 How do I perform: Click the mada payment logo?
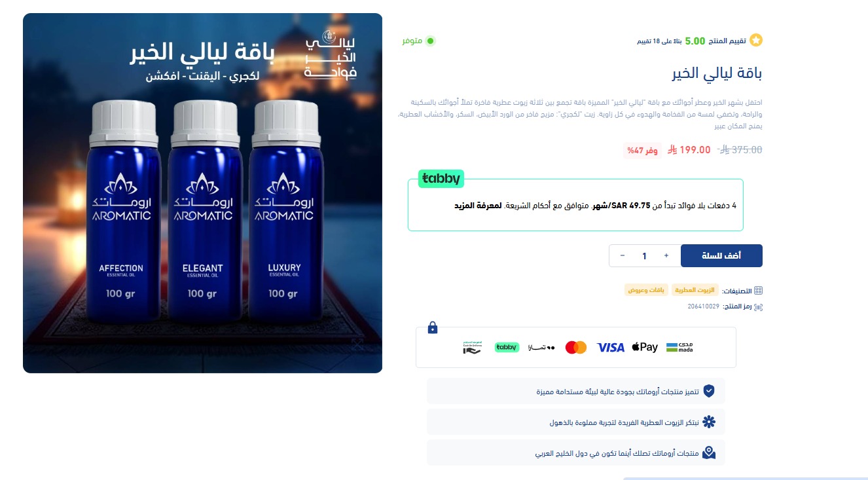click(x=679, y=348)
